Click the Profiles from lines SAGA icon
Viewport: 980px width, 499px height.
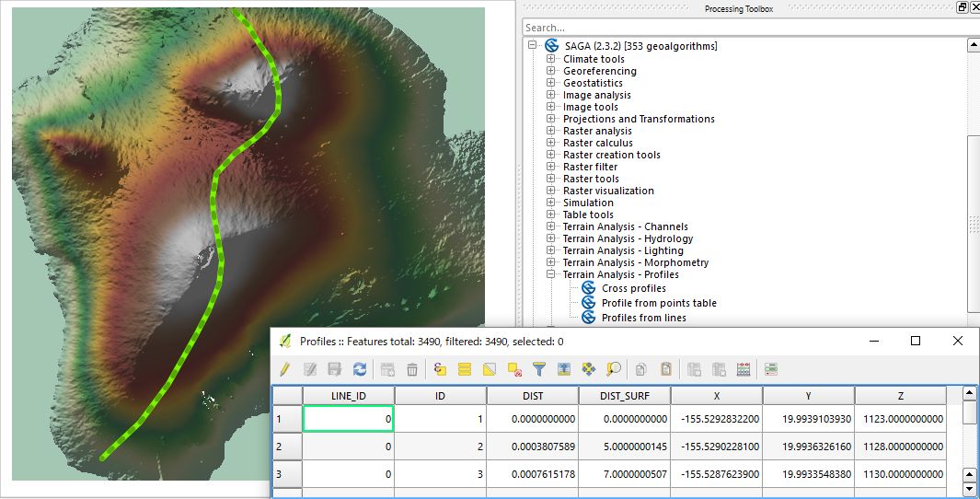pos(588,318)
